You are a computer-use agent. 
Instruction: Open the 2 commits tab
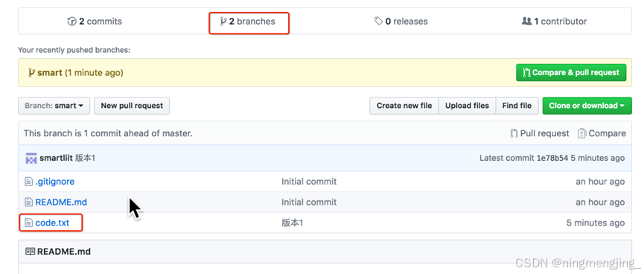(x=95, y=22)
